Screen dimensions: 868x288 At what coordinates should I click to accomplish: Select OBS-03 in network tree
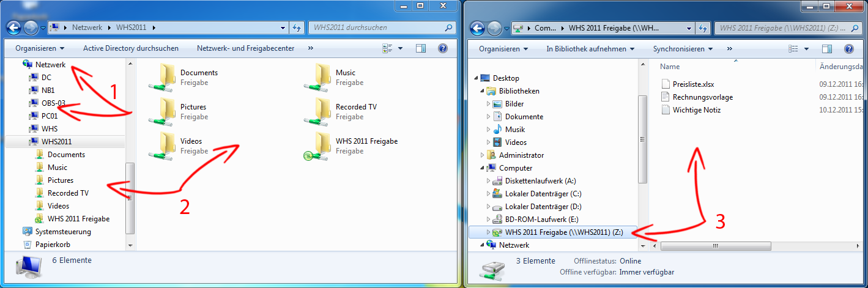click(47, 103)
